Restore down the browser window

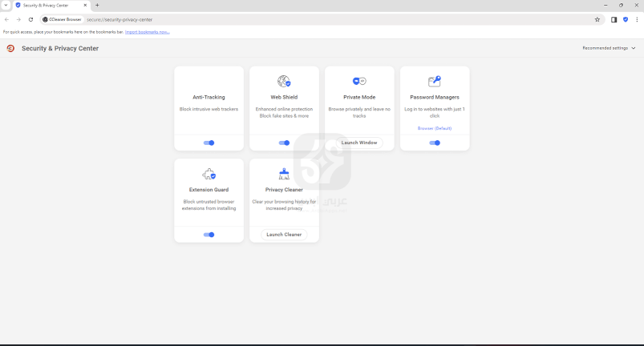pyautogui.click(x=621, y=6)
